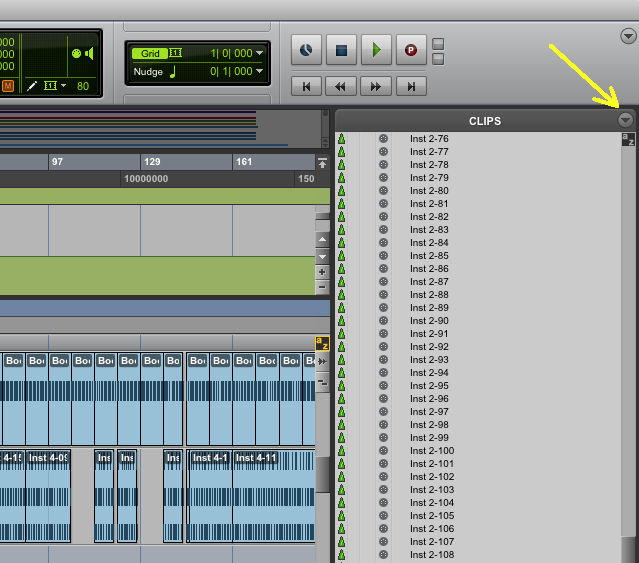The height and width of the screenshot is (563, 639).
Task: Click the plus zoom button
Action: pos(322,272)
